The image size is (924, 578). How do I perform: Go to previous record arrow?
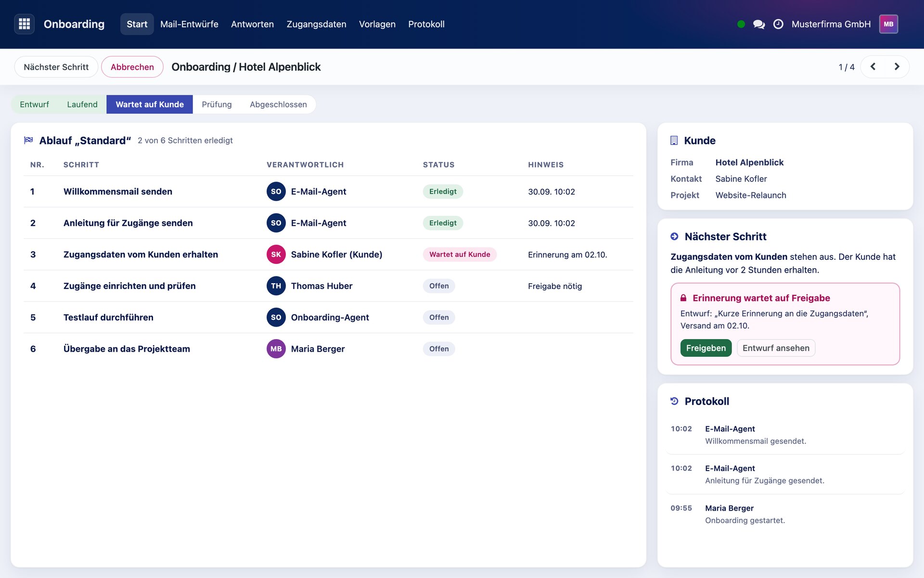point(873,66)
